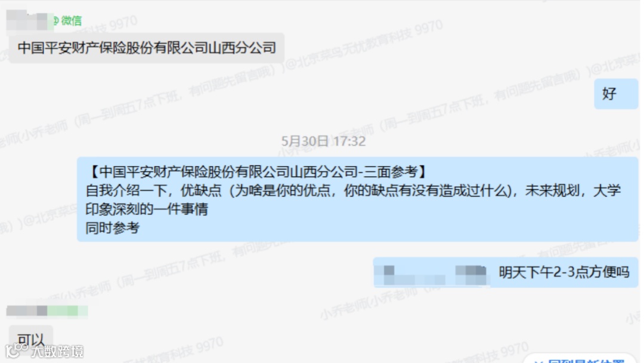
Task: Click the 大数跨境 watermark text
Action: click(x=57, y=351)
